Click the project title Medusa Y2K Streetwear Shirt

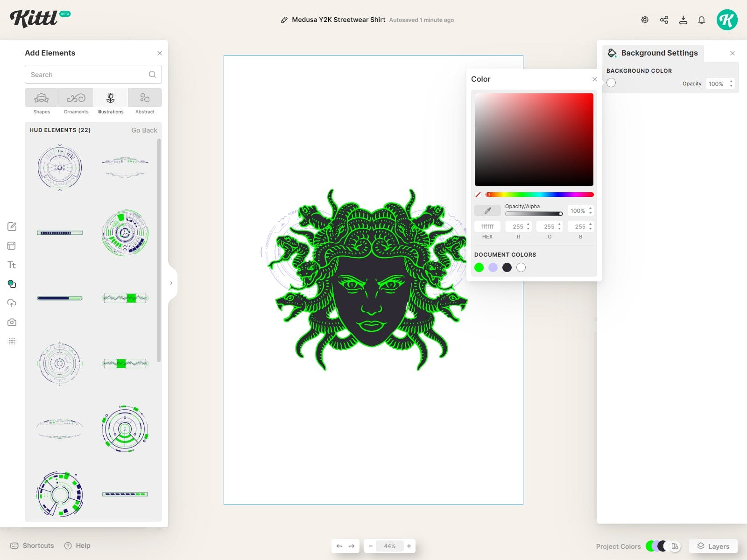[338, 20]
